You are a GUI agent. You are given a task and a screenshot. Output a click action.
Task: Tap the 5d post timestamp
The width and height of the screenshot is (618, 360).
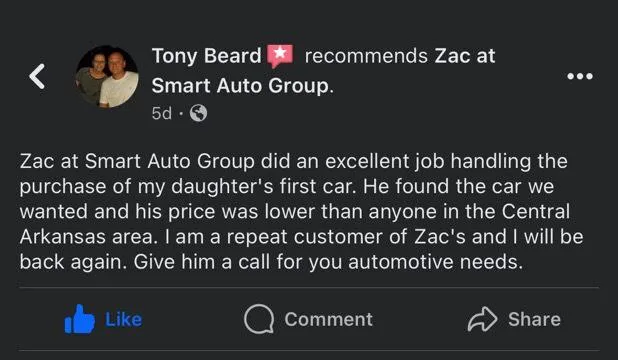tap(162, 113)
